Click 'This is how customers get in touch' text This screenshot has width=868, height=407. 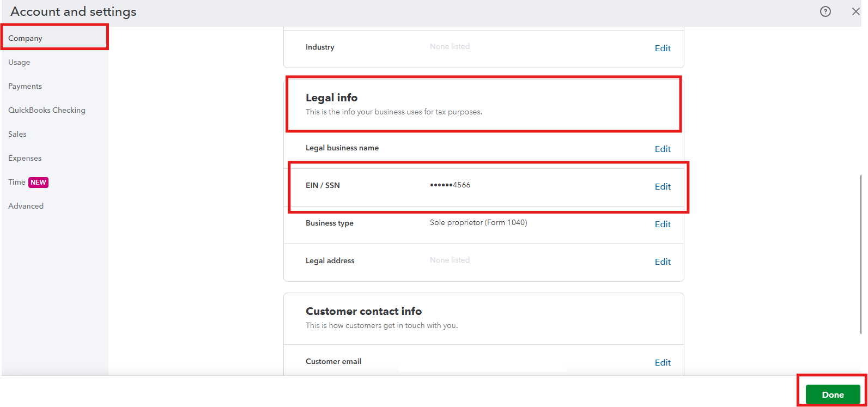pyautogui.click(x=381, y=325)
